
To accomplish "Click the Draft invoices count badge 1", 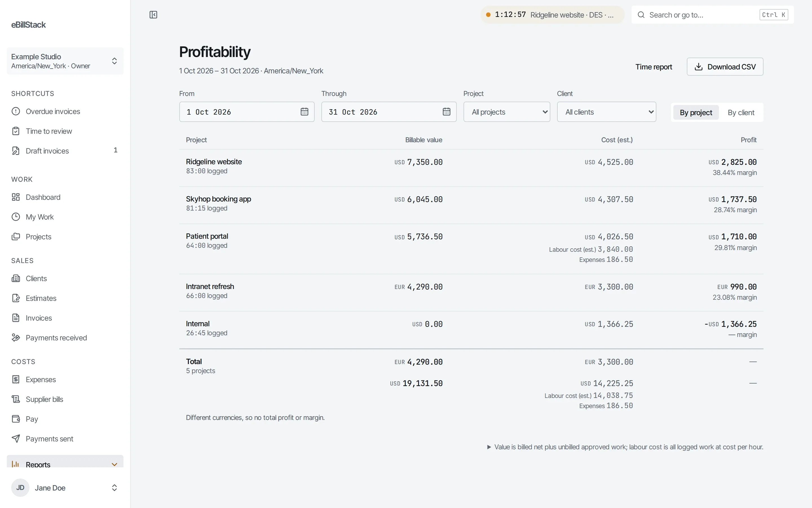I will pyautogui.click(x=115, y=150).
